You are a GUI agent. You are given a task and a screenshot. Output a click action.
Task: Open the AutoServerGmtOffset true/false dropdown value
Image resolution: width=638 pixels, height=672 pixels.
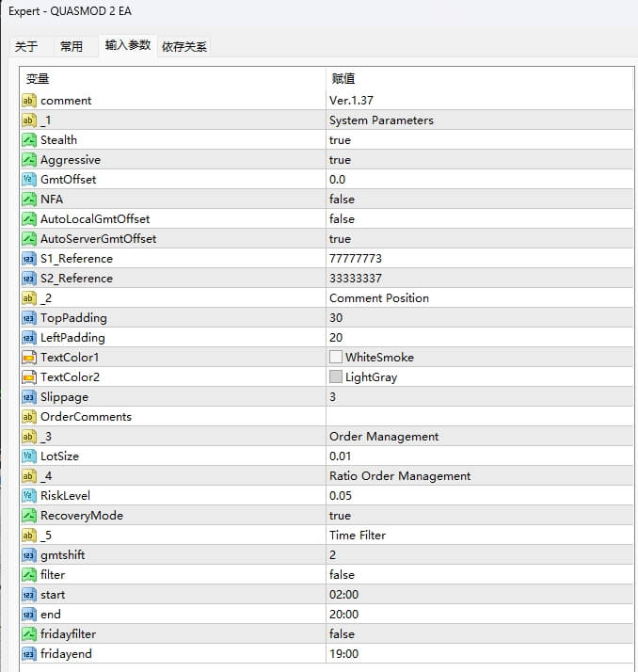pos(340,239)
